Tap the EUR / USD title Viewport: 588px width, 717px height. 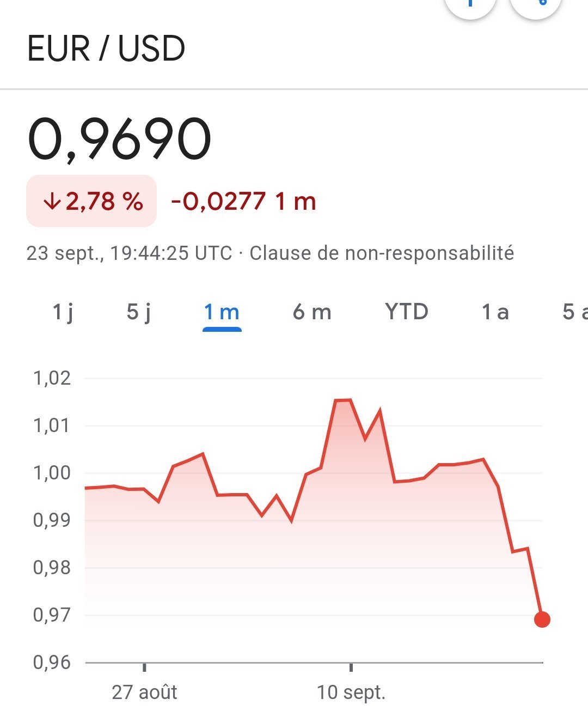tap(106, 48)
